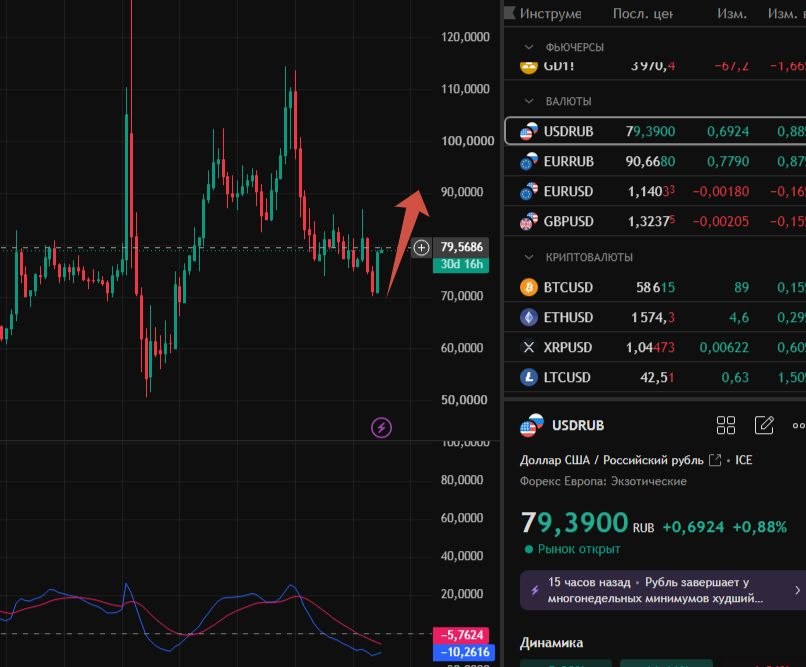Click EURUSD change value -0,00180
This screenshot has width=806, height=667.
[721, 191]
